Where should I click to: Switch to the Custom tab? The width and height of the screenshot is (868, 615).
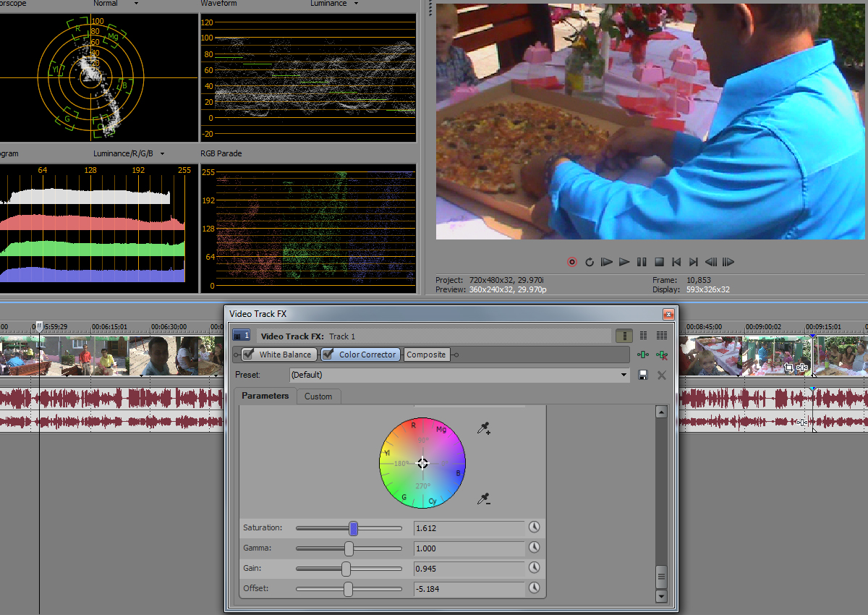(318, 396)
